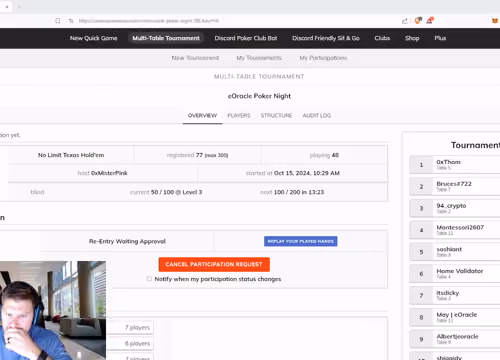The height and width of the screenshot is (360, 500).
Task: Click Cancel Participation Request button
Action: pos(214,264)
